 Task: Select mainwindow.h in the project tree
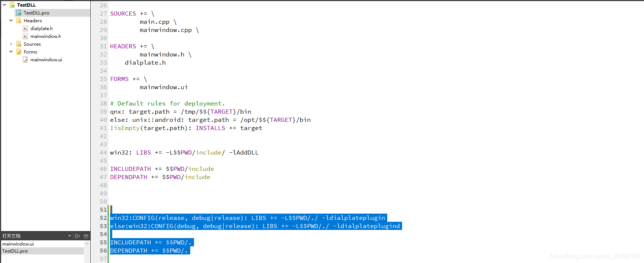coord(46,36)
